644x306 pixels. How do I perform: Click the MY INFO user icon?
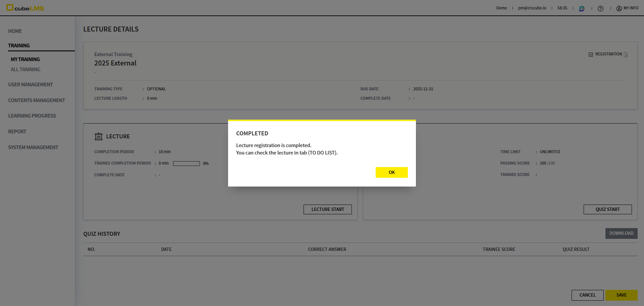(619, 8)
